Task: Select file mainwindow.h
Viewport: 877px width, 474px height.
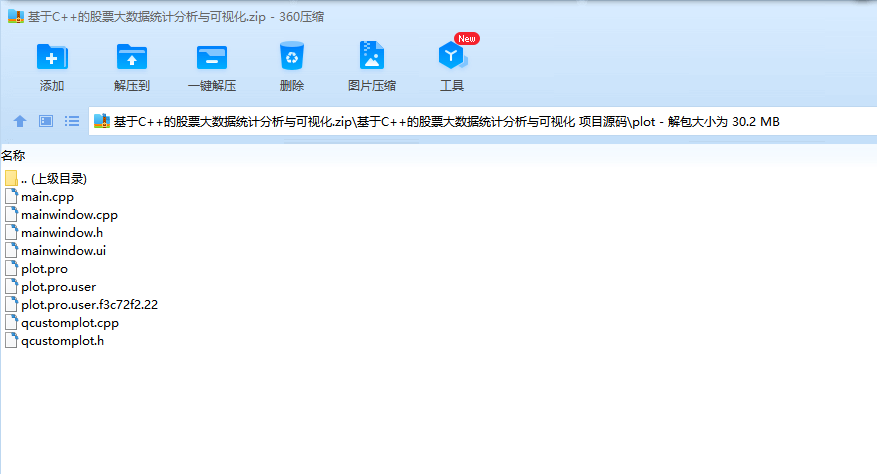Action: point(62,233)
